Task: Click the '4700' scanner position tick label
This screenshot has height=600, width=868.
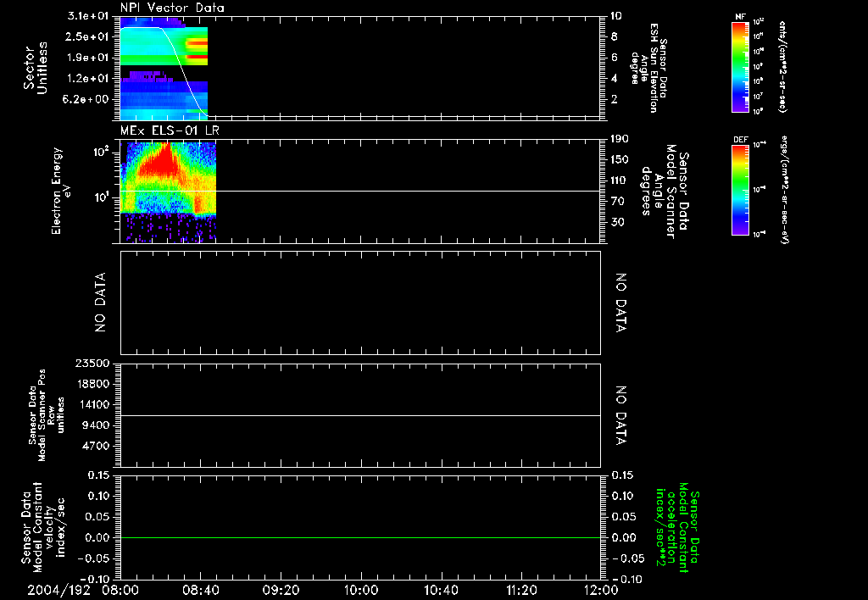Action: 96,446
